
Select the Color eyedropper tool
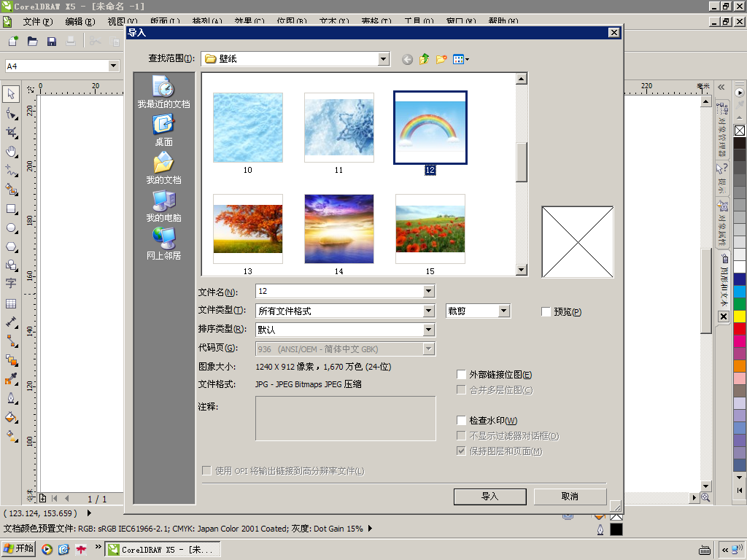[11, 379]
